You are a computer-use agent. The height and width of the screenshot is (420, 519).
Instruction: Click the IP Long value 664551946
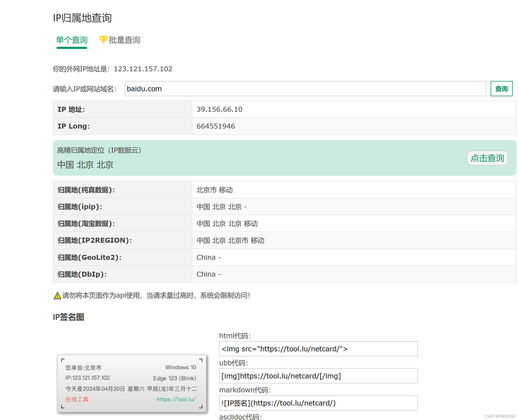[x=215, y=126]
